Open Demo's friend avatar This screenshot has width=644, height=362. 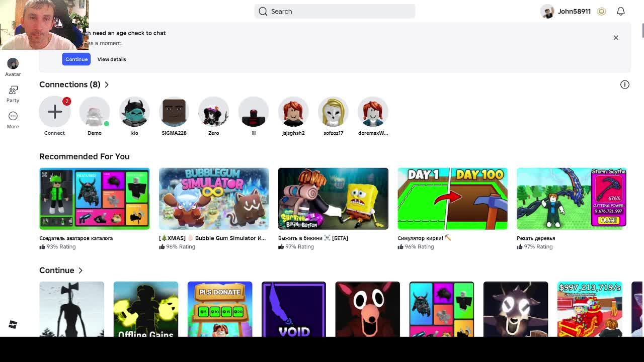pyautogui.click(x=95, y=112)
